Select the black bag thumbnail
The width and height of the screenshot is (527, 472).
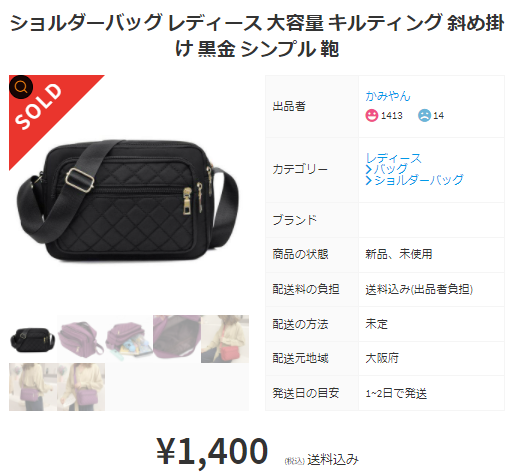[x=33, y=339]
